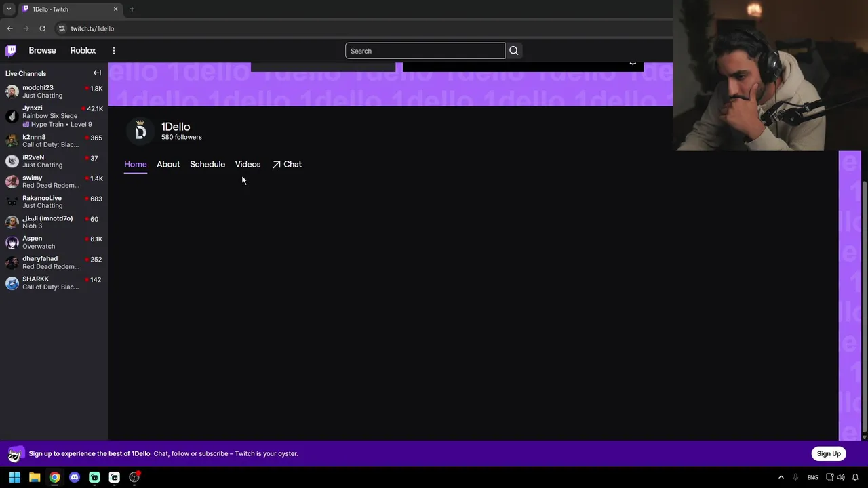Viewport: 868px width, 488px height.
Task: Open iR2veN channel avatar
Action: 12,161
